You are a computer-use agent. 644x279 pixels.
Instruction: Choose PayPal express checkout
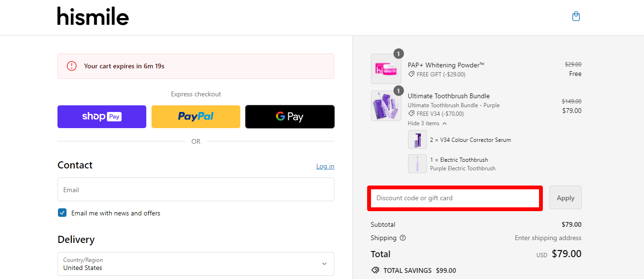point(196,116)
